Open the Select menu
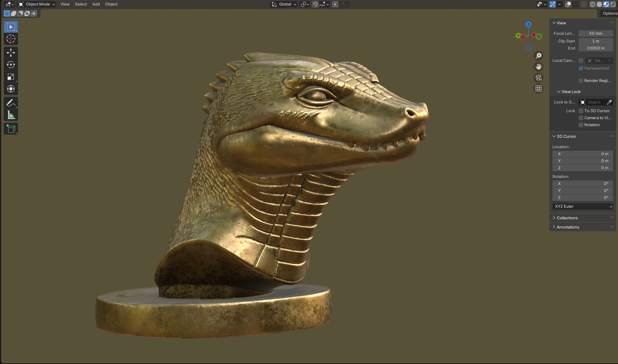The width and height of the screenshot is (618, 364). [81, 4]
